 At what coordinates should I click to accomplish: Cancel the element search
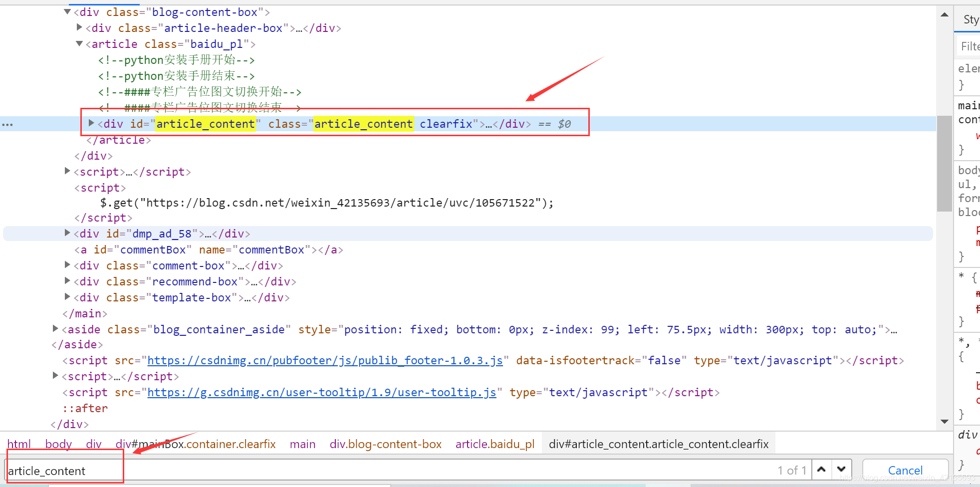(905, 470)
